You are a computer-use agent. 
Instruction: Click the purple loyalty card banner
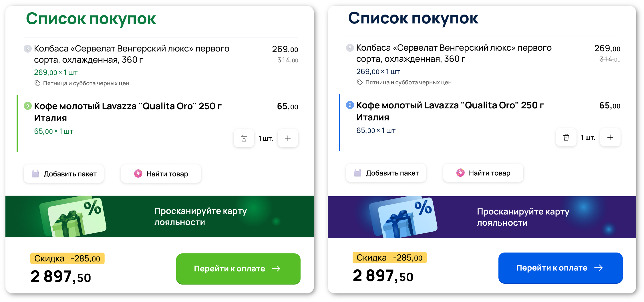click(482, 217)
